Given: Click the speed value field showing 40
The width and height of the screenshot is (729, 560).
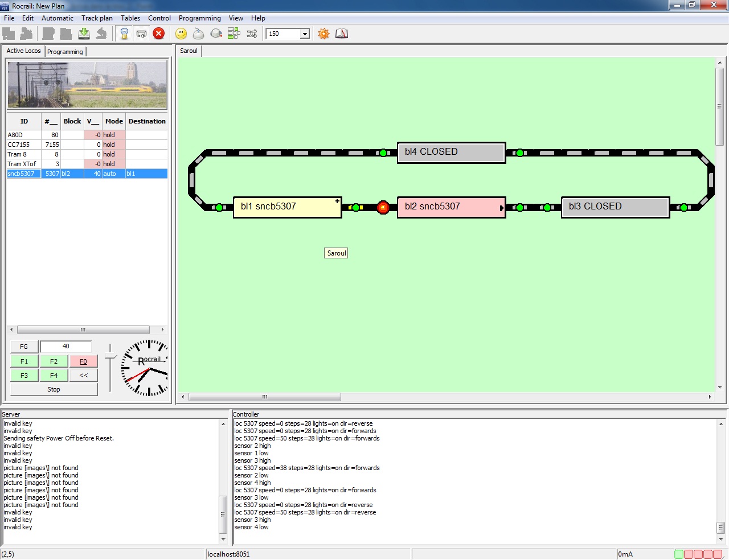Looking at the screenshot, I should [x=65, y=346].
